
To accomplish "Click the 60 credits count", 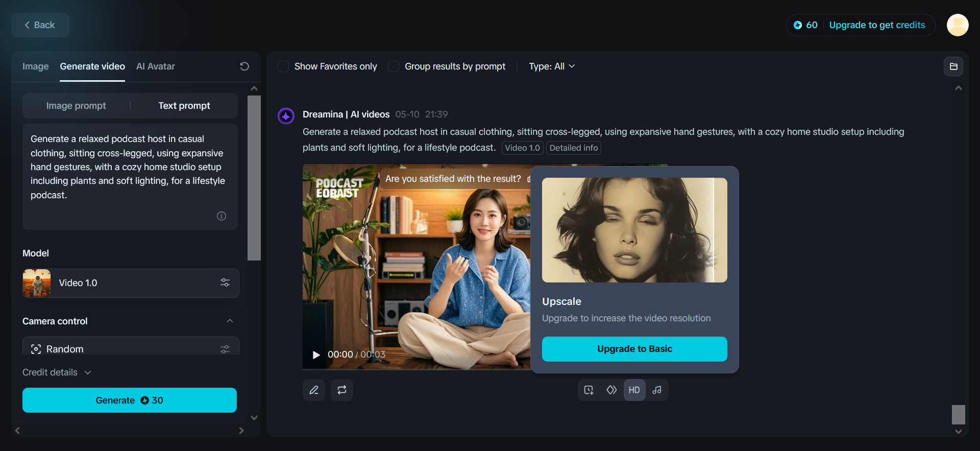I will pos(812,25).
